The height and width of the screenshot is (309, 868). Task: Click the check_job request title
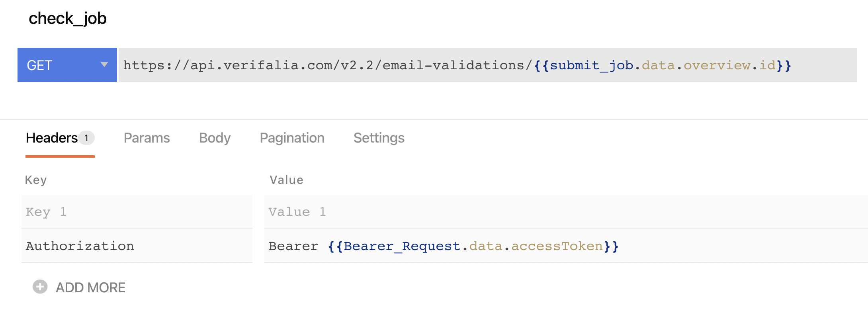click(68, 18)
